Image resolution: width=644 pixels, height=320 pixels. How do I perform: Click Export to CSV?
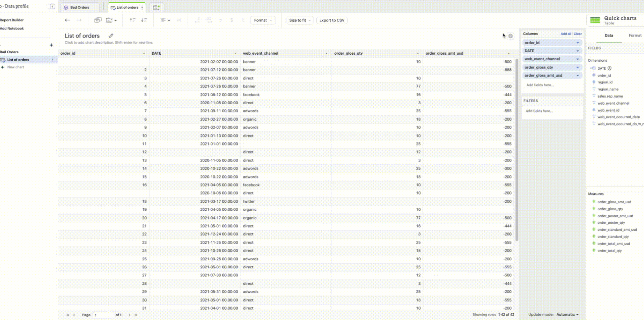tap(331, 20)
